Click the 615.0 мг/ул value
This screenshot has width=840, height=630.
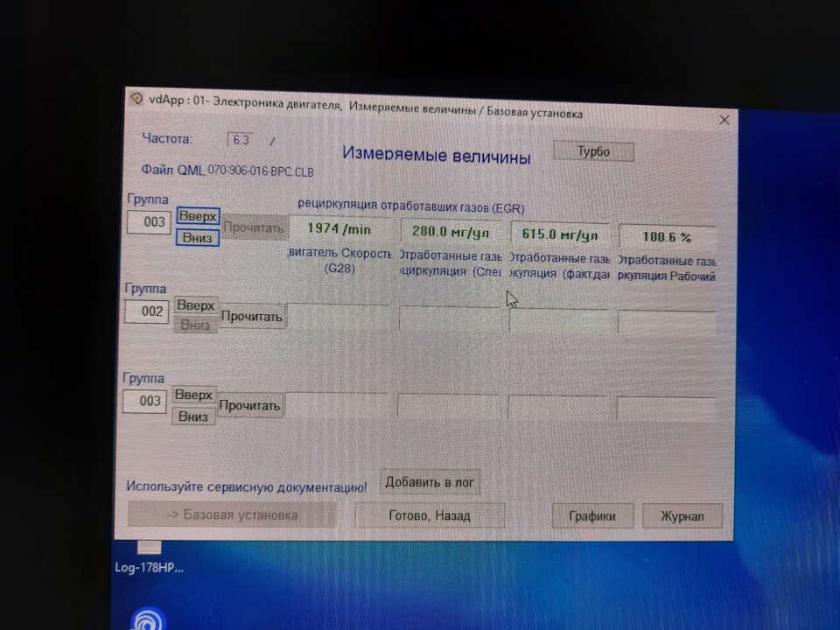[x=560, y=234]
